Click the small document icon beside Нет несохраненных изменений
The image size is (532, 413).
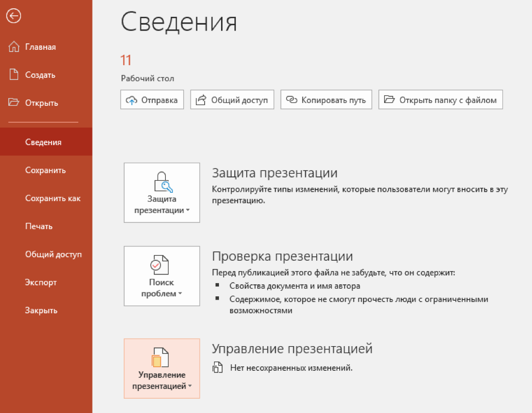coord(217,367)
